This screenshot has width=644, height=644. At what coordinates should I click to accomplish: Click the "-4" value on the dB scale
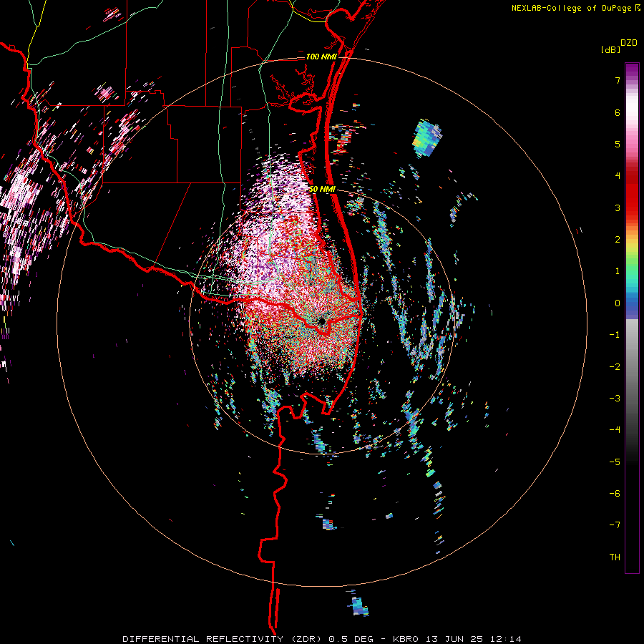[615, 430]
